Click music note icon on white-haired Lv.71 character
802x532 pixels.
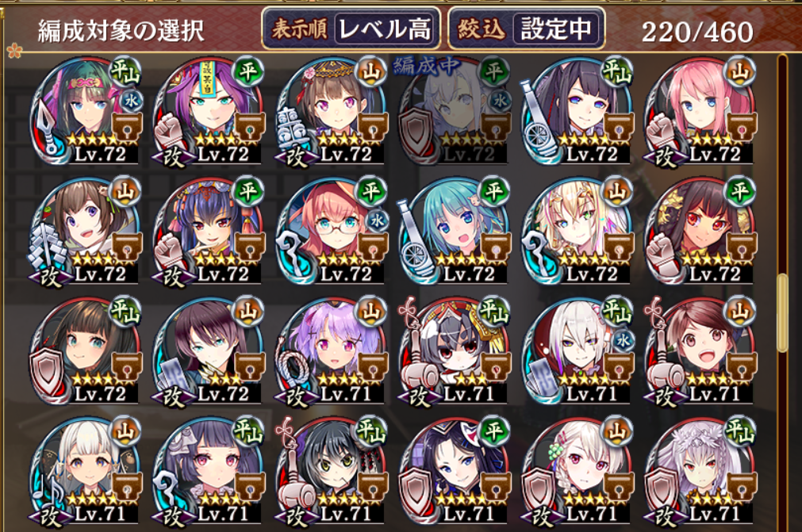click(x=47, y=492)
